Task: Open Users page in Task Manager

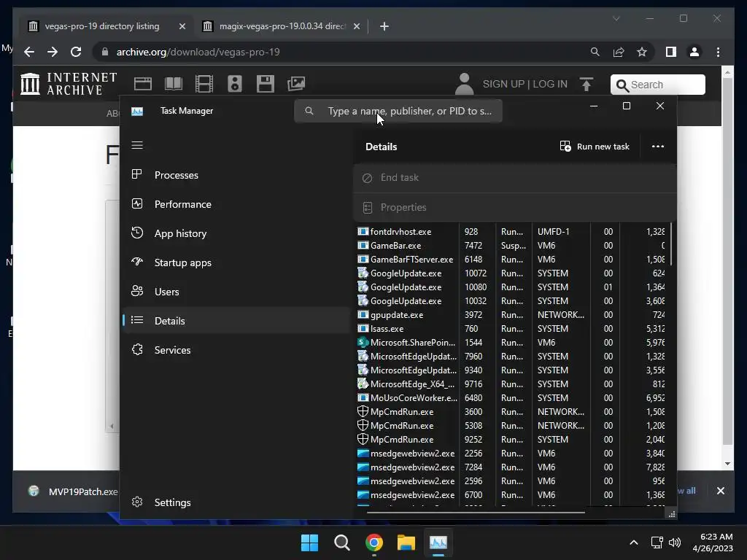Action: [236, 292]
